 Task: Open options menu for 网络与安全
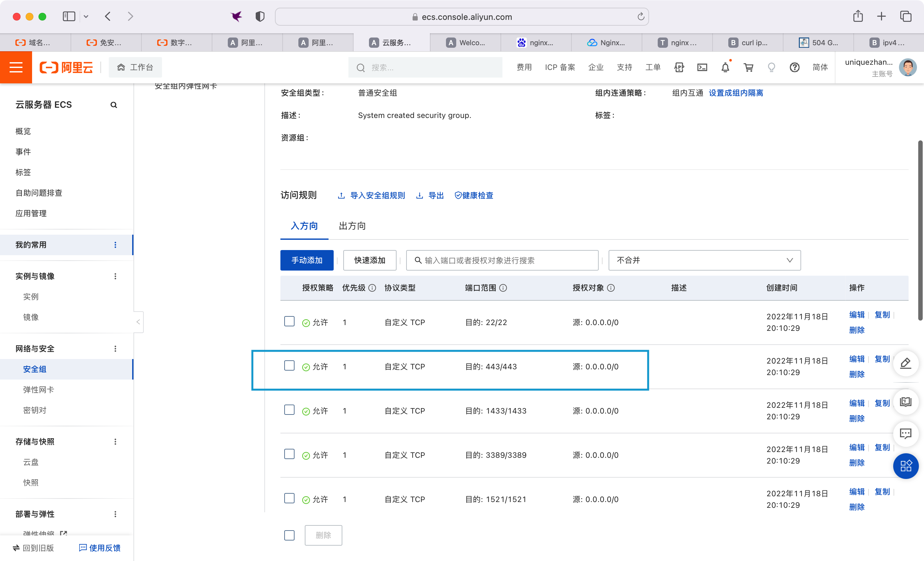(x=115, y=348)
